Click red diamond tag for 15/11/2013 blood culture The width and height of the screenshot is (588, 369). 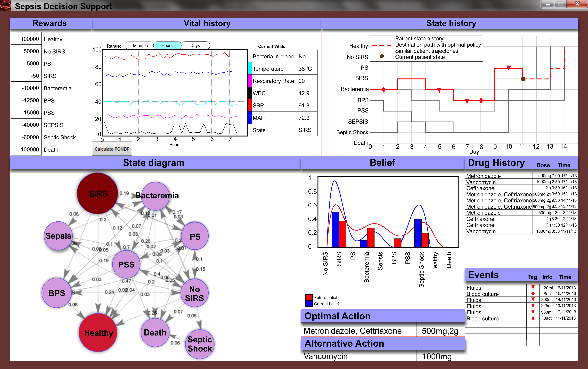click(533, 293)
